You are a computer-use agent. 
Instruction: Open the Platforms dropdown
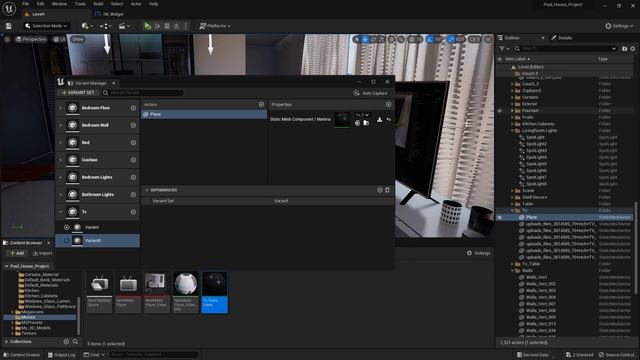(215, 26)
